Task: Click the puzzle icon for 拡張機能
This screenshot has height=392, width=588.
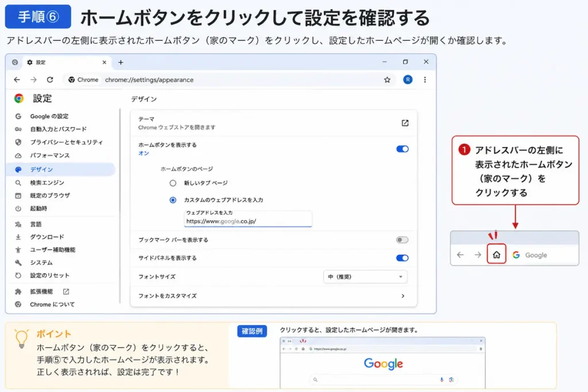Action: click(x=18, y=292)
